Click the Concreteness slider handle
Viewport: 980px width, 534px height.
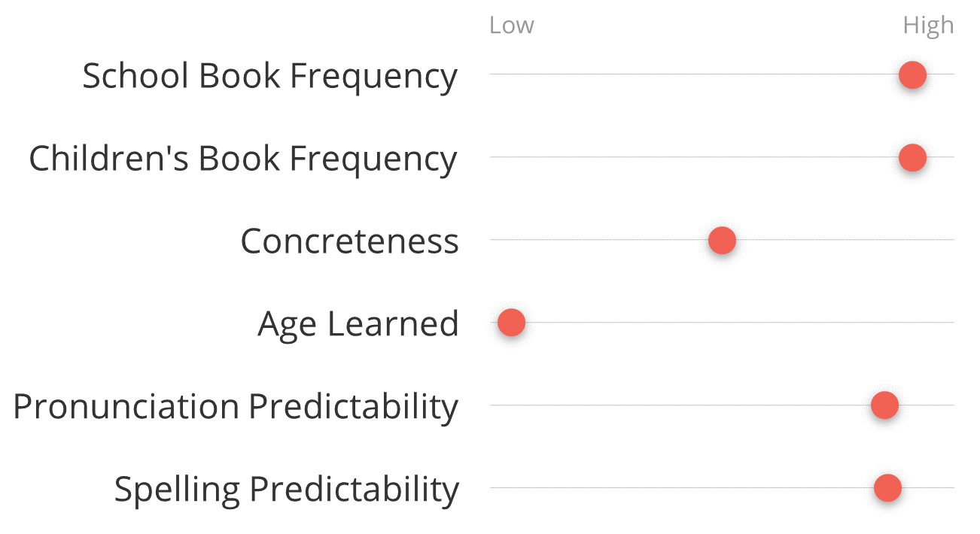point(722,240)
